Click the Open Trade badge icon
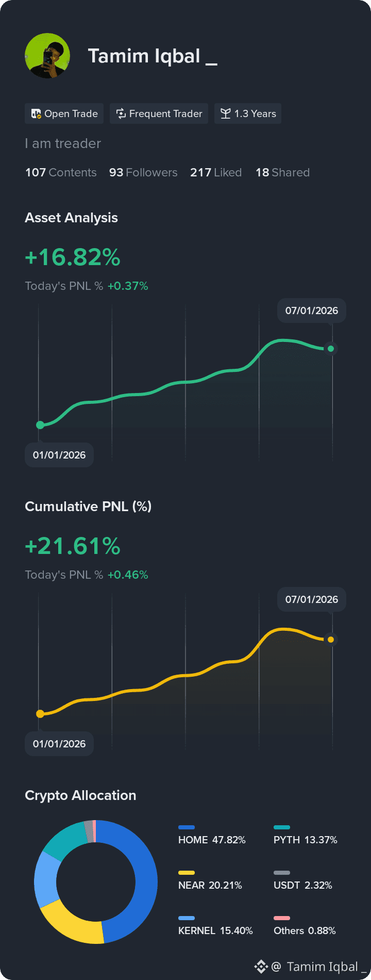The image size is (371, 980). click(x=36, y=113)
